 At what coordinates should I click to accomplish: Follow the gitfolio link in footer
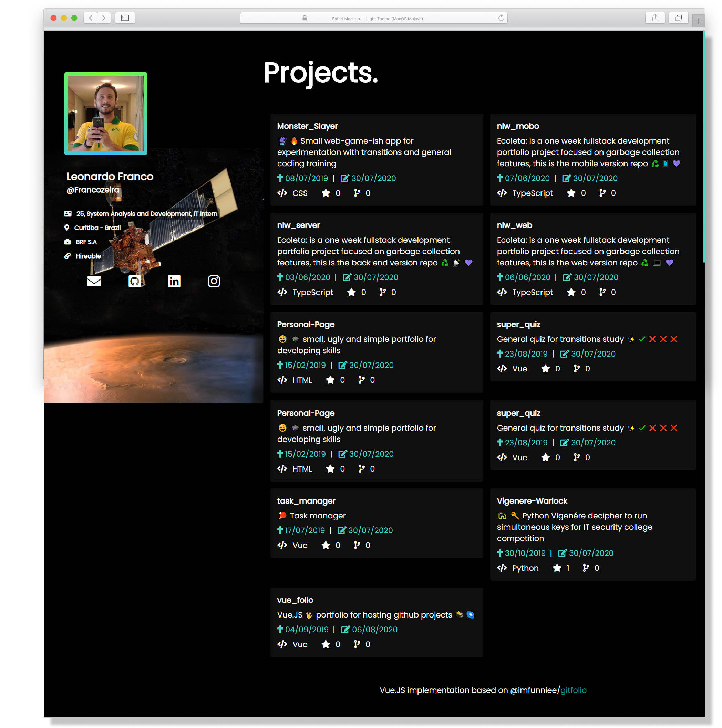(x=573, y=690)
